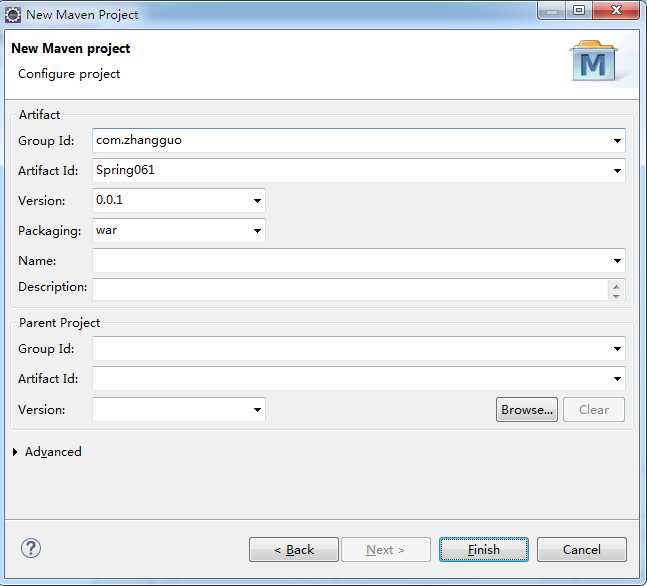Open the 0.0.1 Version dropdown arrow
Viewport: 647px width, 586px height.
click(257, 201)
